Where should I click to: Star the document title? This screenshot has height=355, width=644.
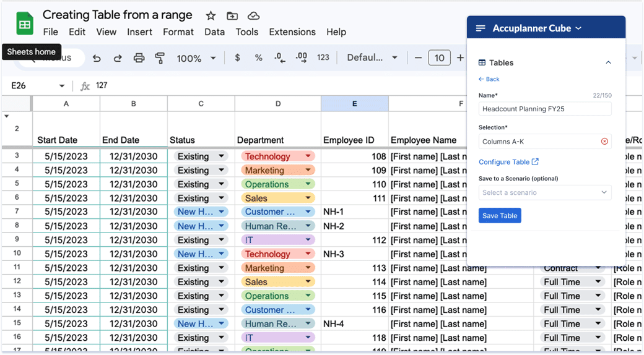(x=211, y=16)
